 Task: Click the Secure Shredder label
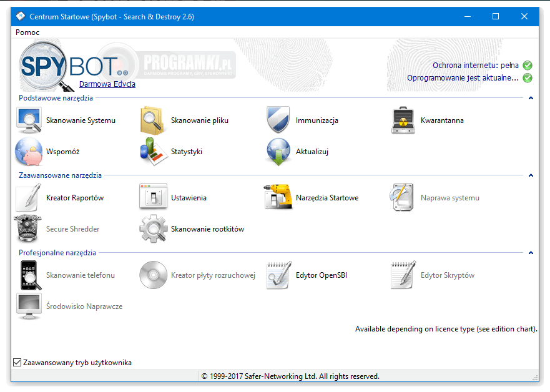(x=72, y=229)
